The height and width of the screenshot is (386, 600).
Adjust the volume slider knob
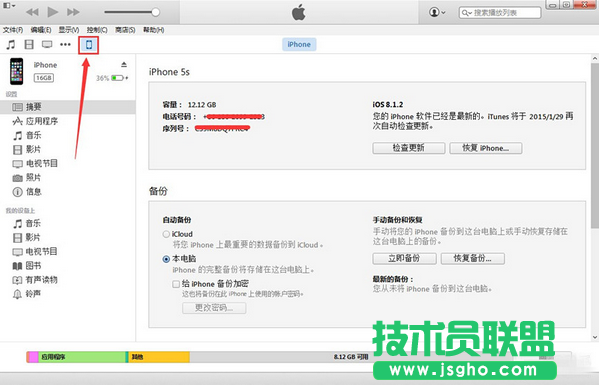pyautogui.click(x=155, y=12)
